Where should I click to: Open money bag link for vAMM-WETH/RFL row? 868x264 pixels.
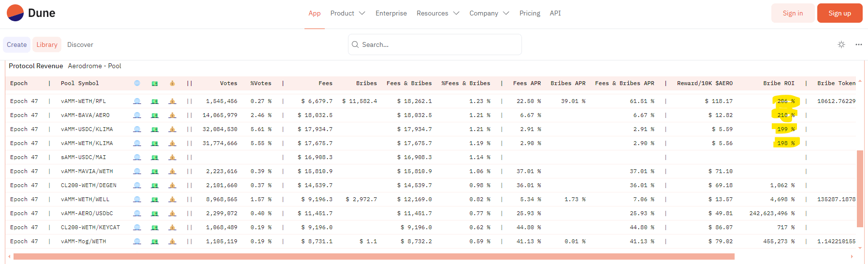point(172,101)
